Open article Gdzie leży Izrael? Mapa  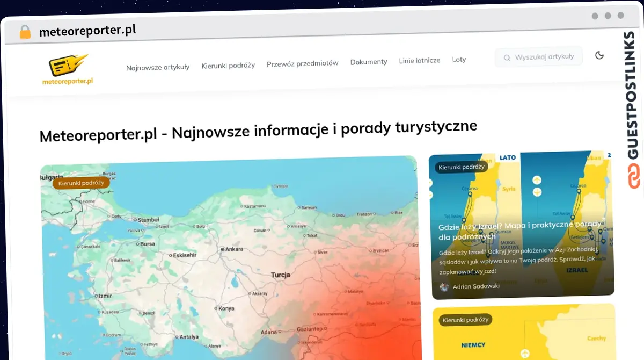click(x=519, y=231)
